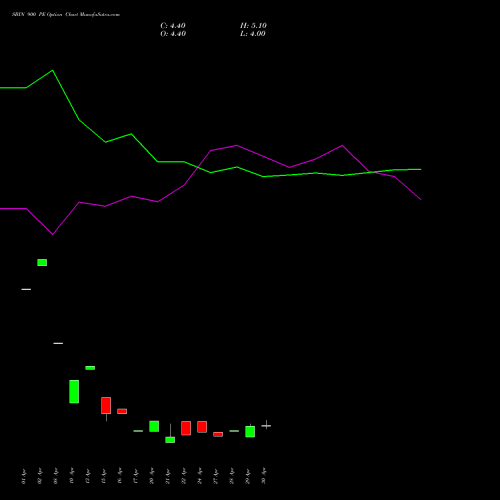This screenshot has height=500, width=500.
Task: Select the small red candle beside the large red one
Action: point(122,411)
